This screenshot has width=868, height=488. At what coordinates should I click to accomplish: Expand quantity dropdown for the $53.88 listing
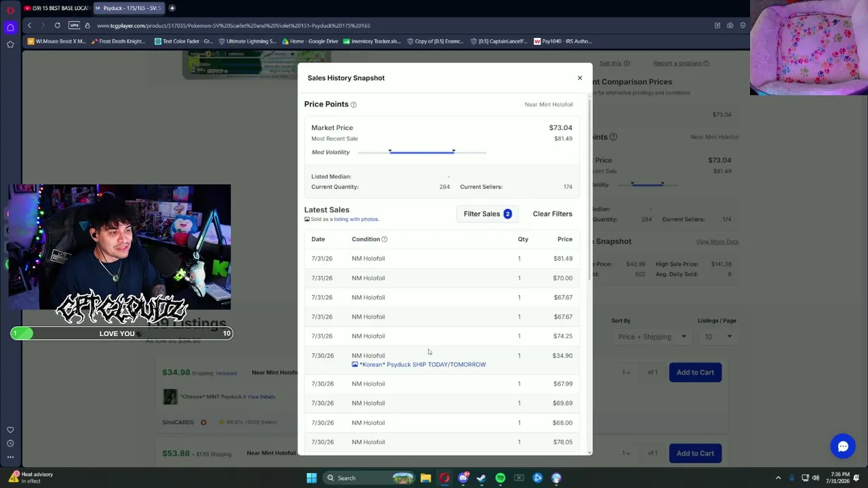click(627, 453)
